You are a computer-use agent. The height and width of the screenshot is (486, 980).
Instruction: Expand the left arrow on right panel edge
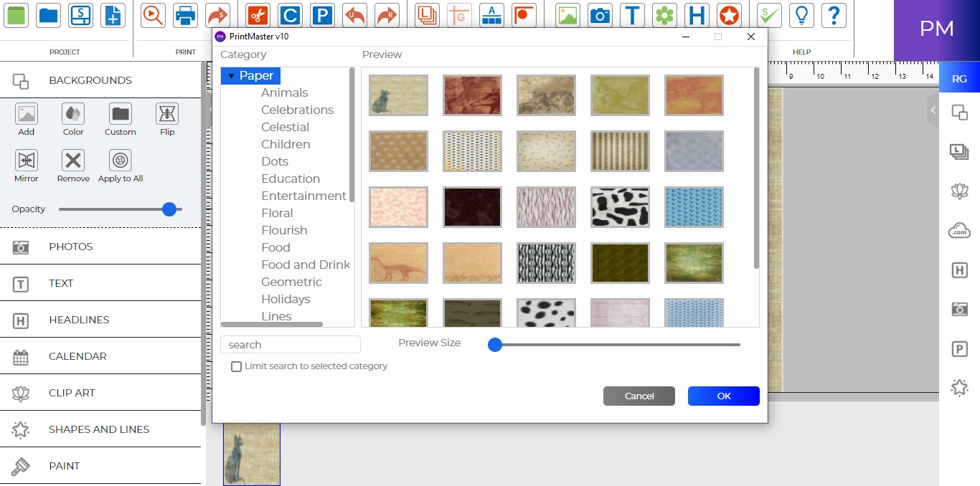pos(933,110)
